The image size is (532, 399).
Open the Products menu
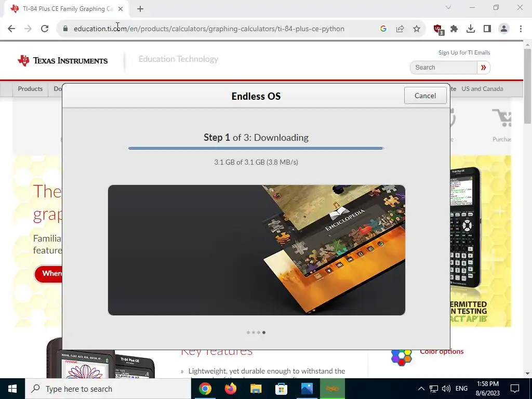(30, 89)
